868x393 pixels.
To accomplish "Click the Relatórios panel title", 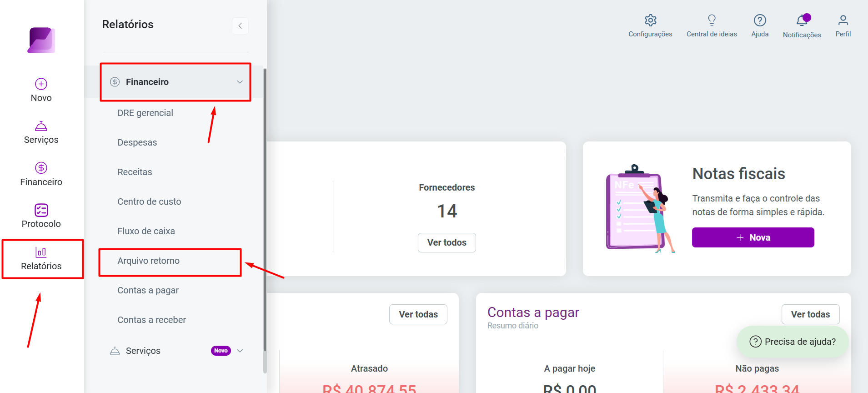I will coord(128,25).
